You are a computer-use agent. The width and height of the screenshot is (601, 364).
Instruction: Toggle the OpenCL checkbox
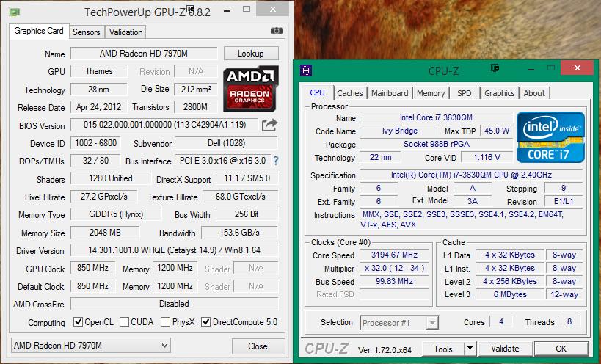click(x=78, y=322)
